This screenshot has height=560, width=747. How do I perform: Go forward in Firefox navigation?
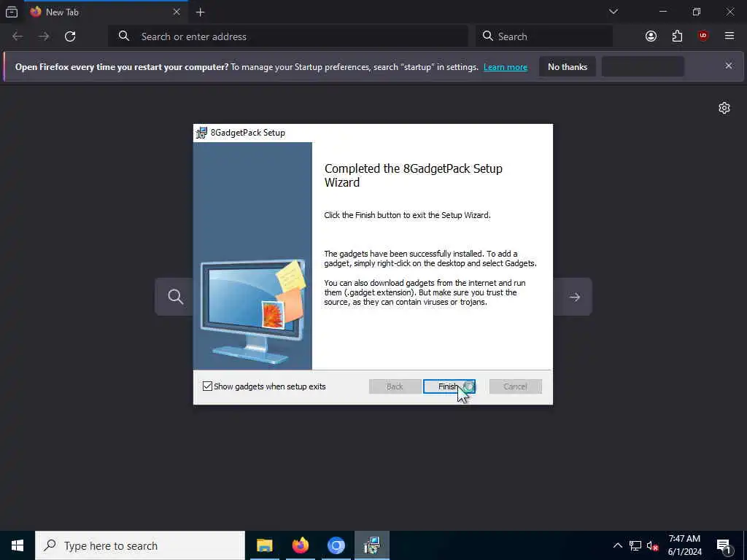tap(44, 36)
